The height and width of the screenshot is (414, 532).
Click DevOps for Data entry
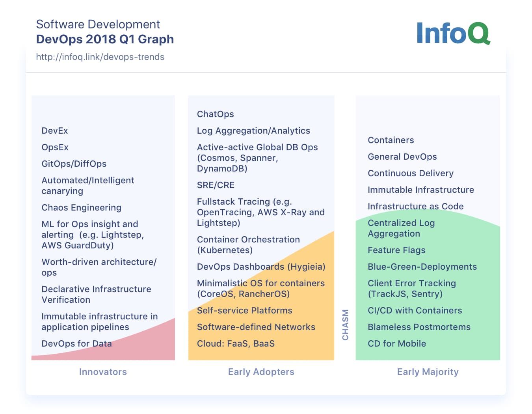coord(76,344)
